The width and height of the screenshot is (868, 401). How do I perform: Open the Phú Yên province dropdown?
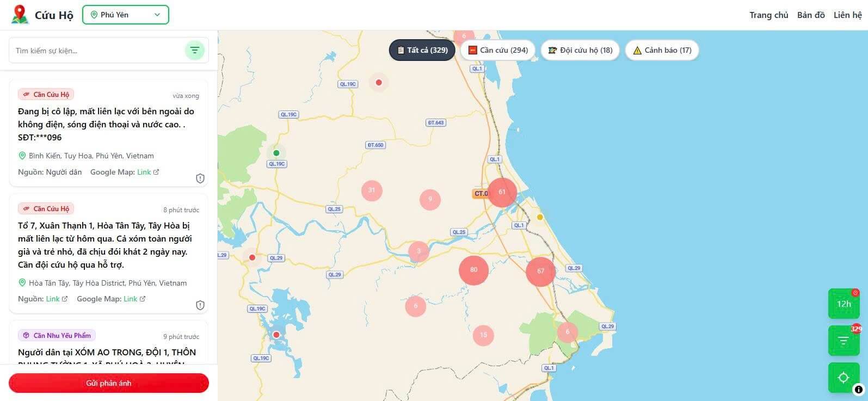click(126, 15)
